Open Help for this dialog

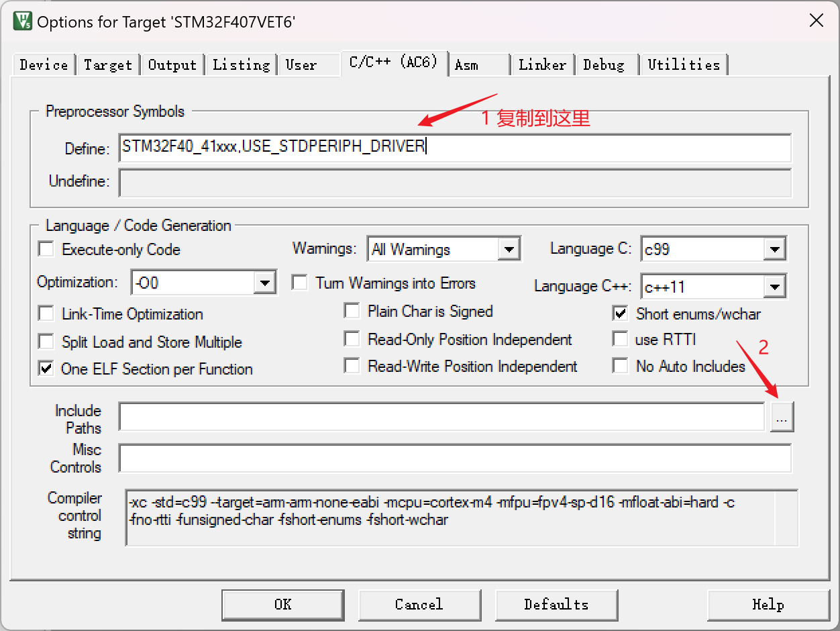point(768,605)
